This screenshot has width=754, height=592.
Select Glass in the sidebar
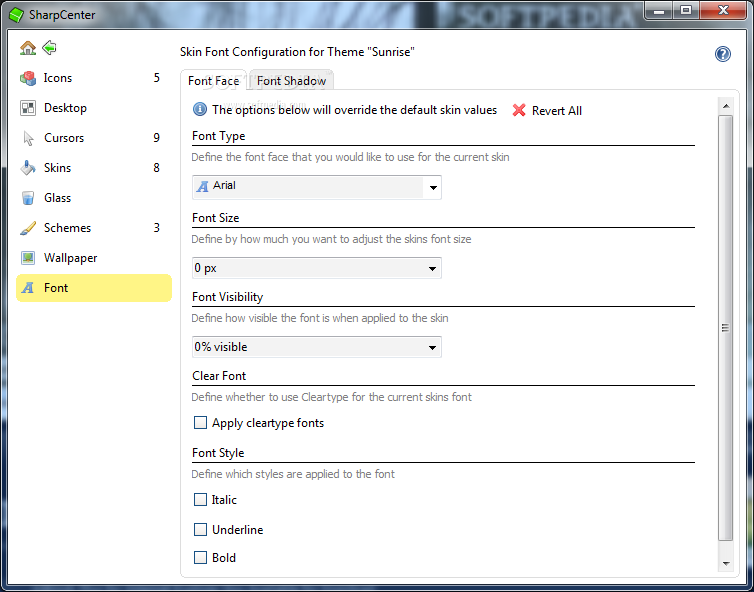pos(94,198)
